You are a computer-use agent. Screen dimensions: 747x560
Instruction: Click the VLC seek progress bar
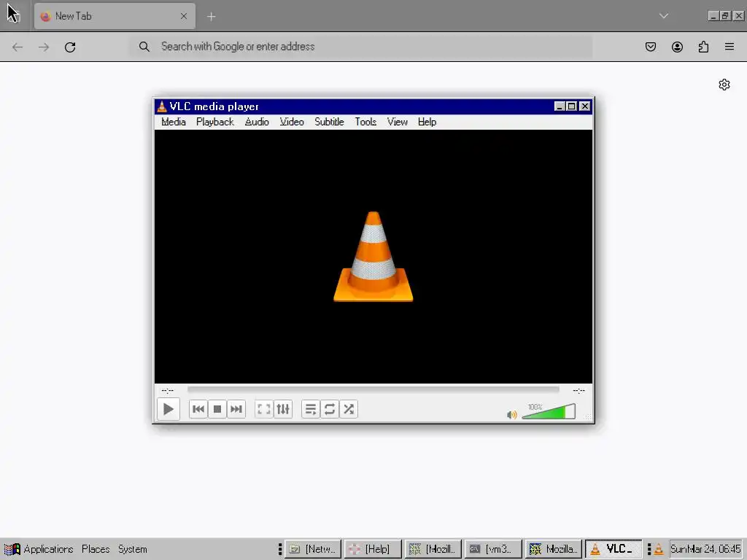pyautogui.click(x=373, y=389)
